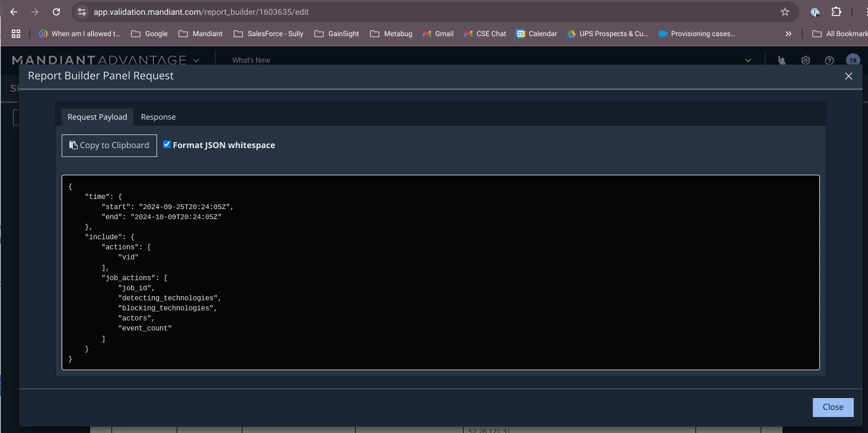The width and height of the screenshot is (868, 433).
Task: Open UPS Prospects Drive bookmark
Action: coord(608,34)
